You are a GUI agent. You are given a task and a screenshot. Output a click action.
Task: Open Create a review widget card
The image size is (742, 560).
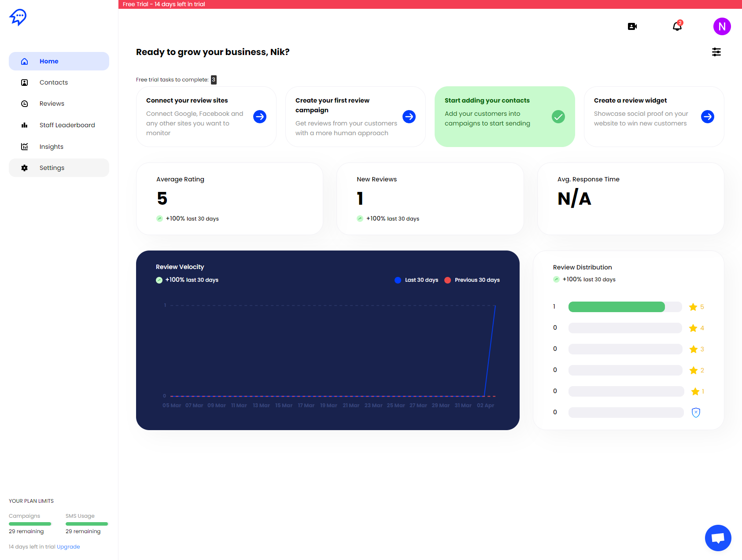point(654,117)
